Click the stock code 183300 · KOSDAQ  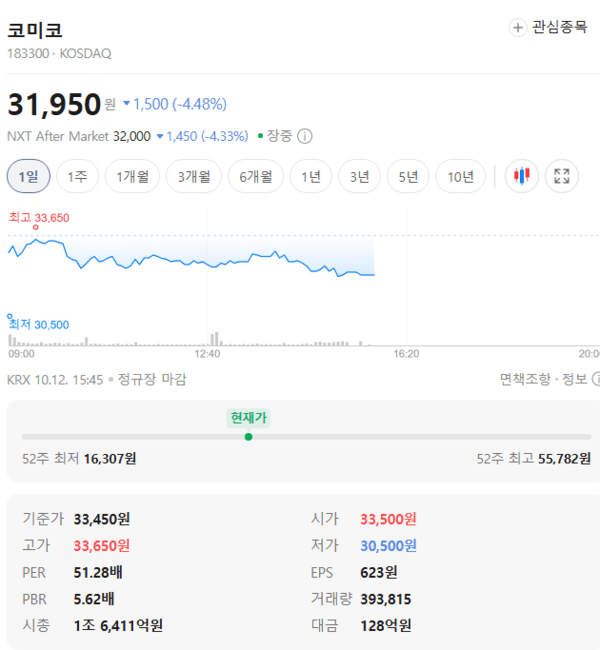tap(59, 53)
